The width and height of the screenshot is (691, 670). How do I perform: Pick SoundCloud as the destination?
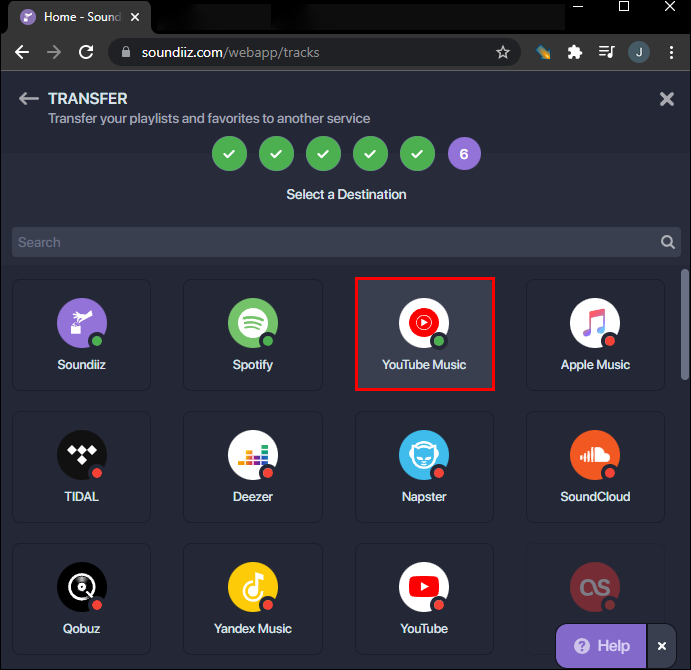(x=595, y=466)
